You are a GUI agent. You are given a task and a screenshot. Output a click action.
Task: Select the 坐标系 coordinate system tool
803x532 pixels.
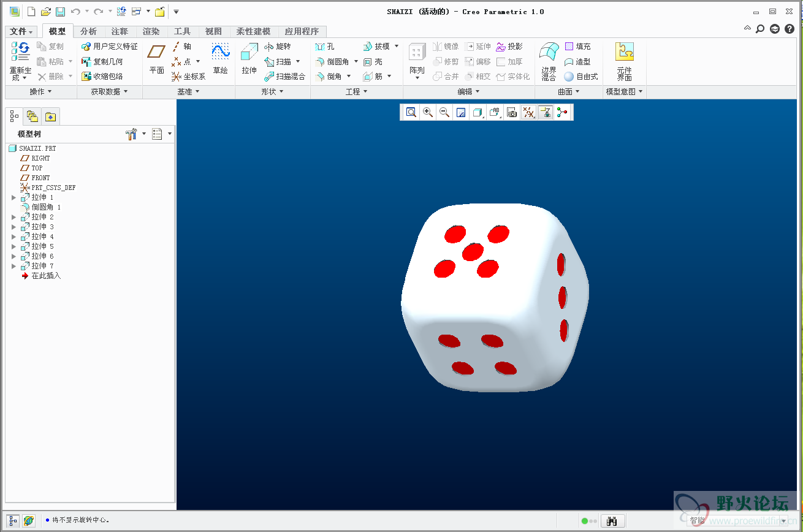tap(189, 77)
